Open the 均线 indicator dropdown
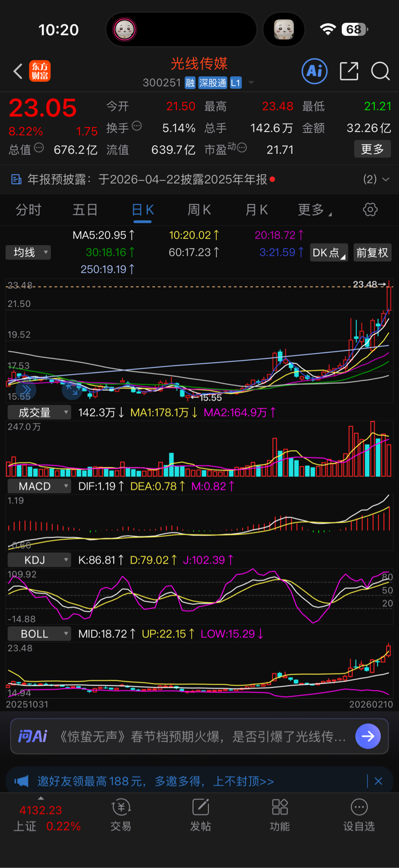The height and width of the screenshot is (868, 399). [29, 252]
